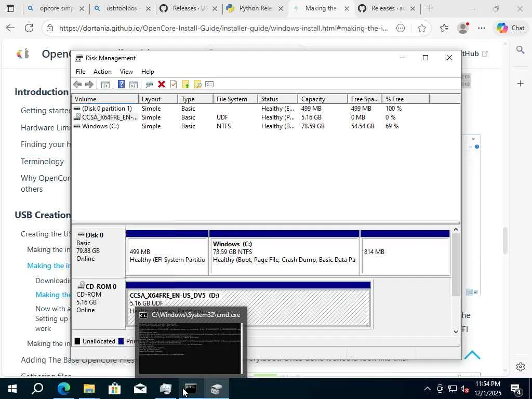Click the Back arrow in Disk Management toolbar
This screenshot has width=532, height=399.
click(77, 84)
